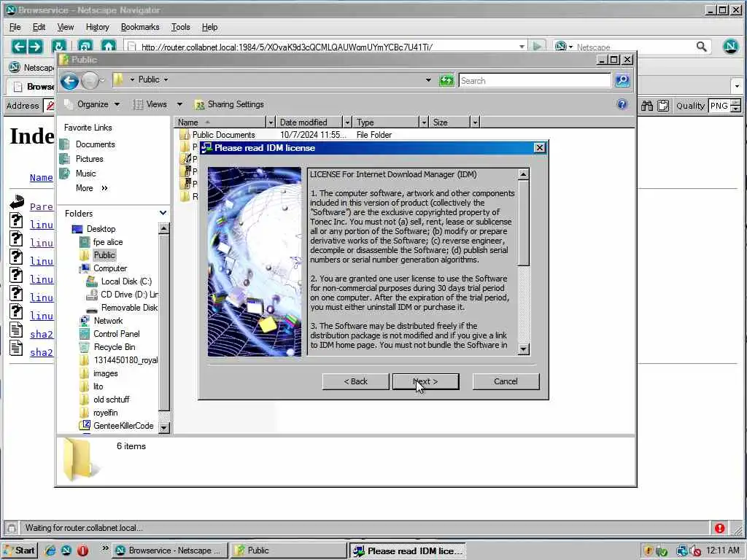The width and height of the screenshot is (747, 560).
Task: Click Explorer Search input field
Action: 534,80
